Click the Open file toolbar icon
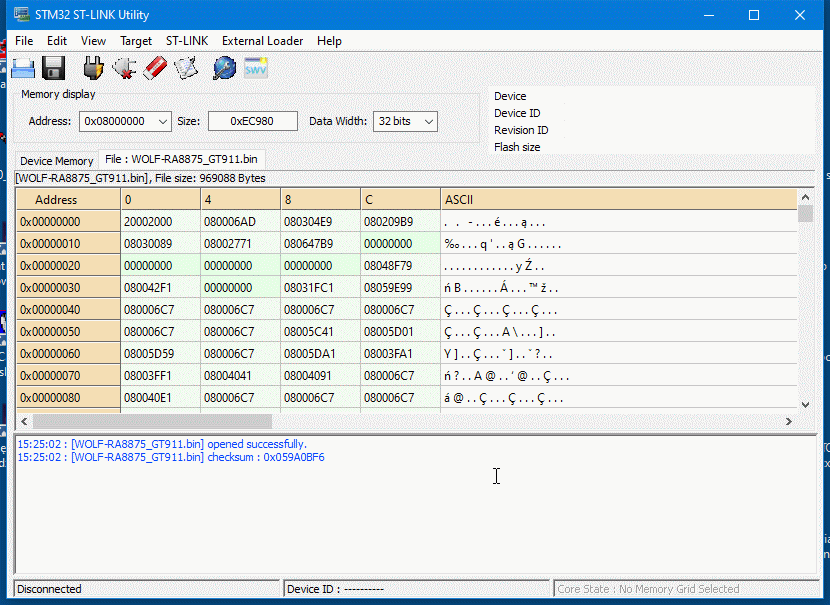The image size is (830, 605). pos(23,68)
